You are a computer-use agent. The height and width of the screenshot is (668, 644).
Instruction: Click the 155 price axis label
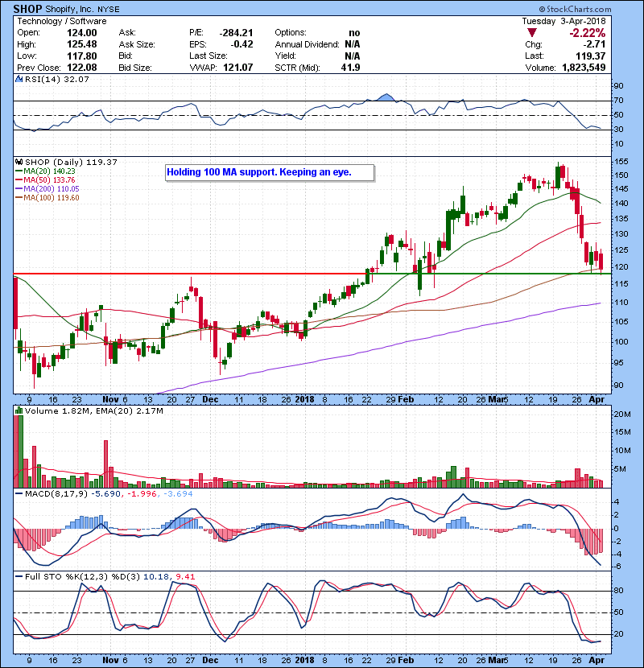(621, 162)
